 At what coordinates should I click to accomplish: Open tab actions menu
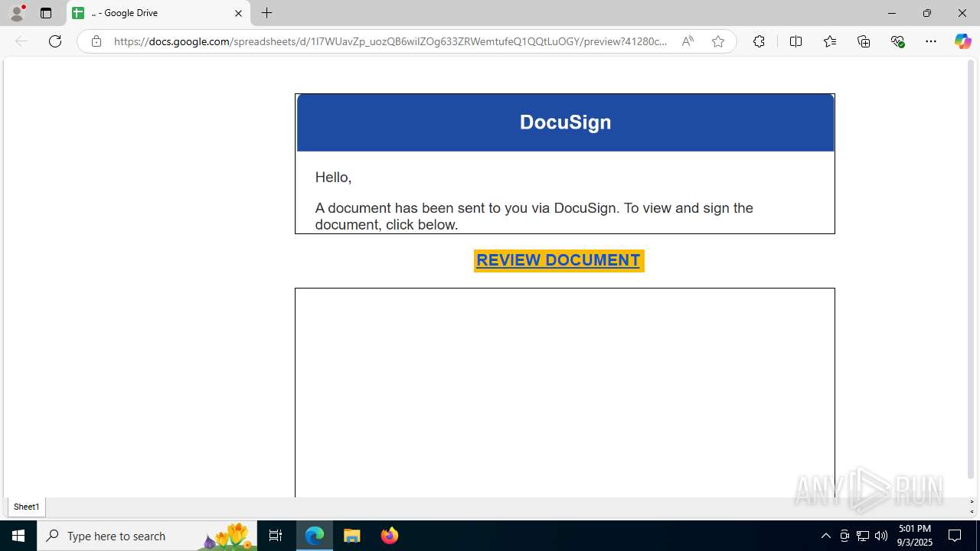tap(46, 13)
